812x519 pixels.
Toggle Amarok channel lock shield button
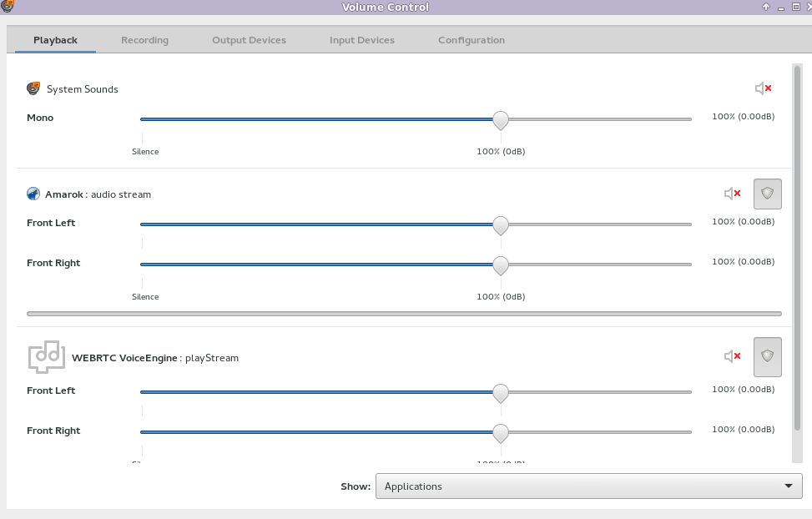click(768, 194)
